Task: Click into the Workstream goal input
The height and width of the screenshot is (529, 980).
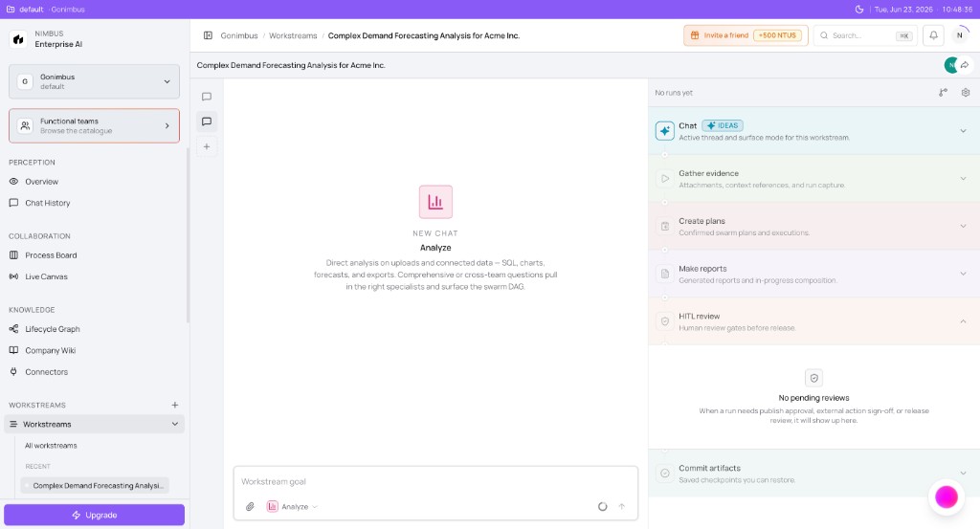Action: click(435, 481)
